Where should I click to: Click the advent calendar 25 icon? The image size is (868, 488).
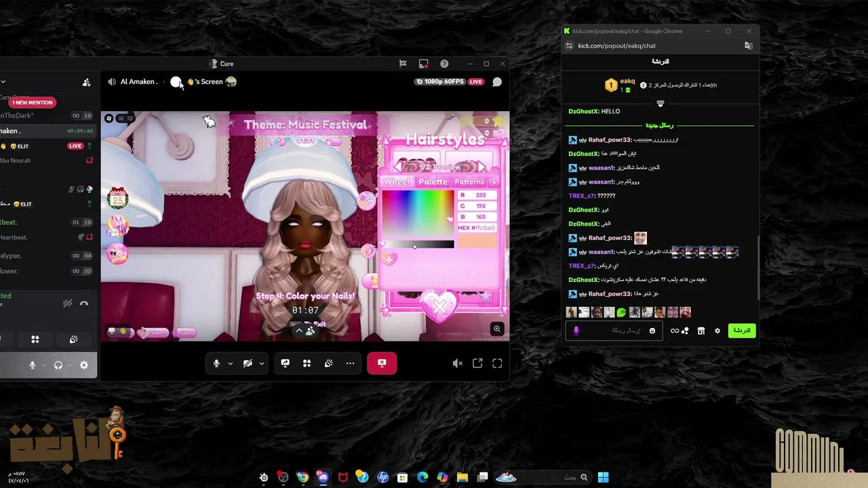tap(118, 199)
